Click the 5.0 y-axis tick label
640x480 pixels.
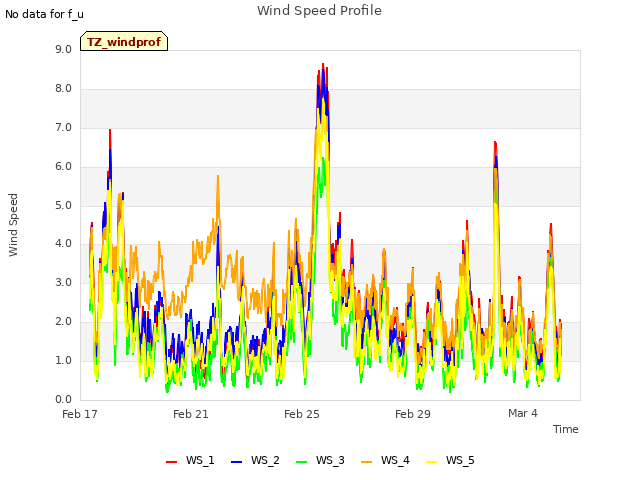tap(63, 205)
